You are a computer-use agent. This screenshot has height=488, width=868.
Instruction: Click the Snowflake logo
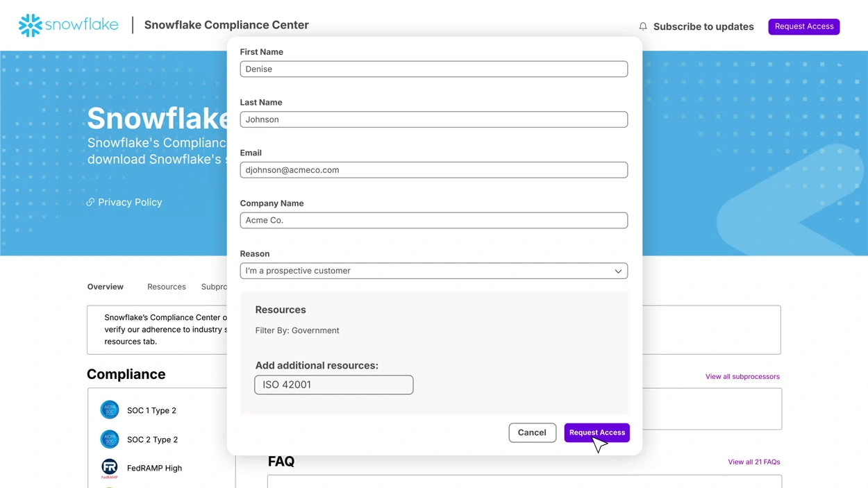pyautogui.click(x=68, y=25)
